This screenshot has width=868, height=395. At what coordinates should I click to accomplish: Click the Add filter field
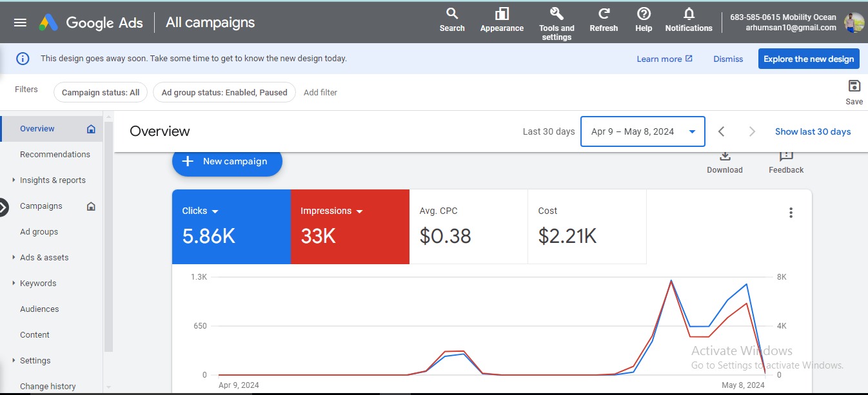(x=321, y=93)
